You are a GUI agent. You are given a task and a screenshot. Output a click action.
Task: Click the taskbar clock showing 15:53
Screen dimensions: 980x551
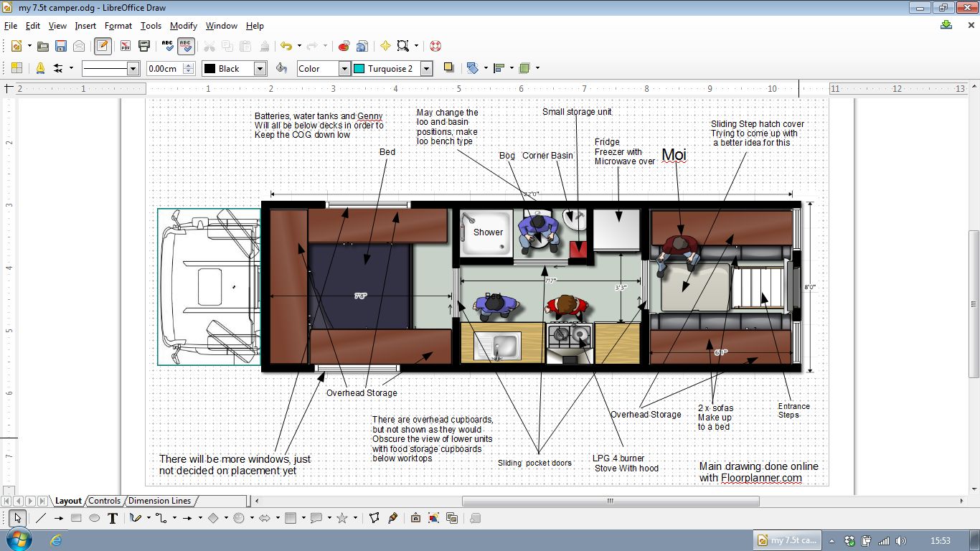940,540
